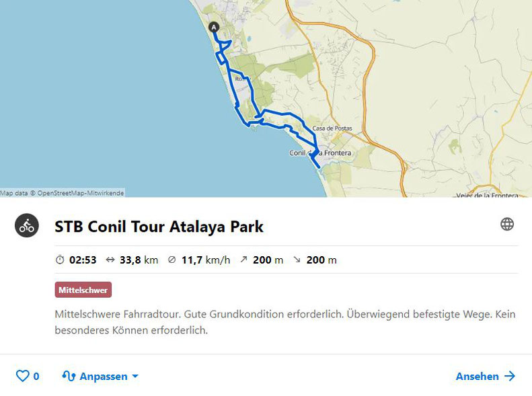Click the Ansehen right arrow
The image size is (532, 396).
pyautogui.click(x=510, y=376)
